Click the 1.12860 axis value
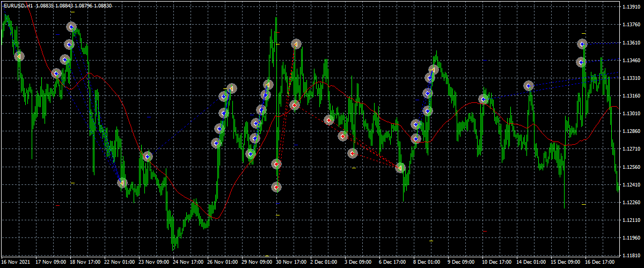644x268 pixels. point(632,131)
